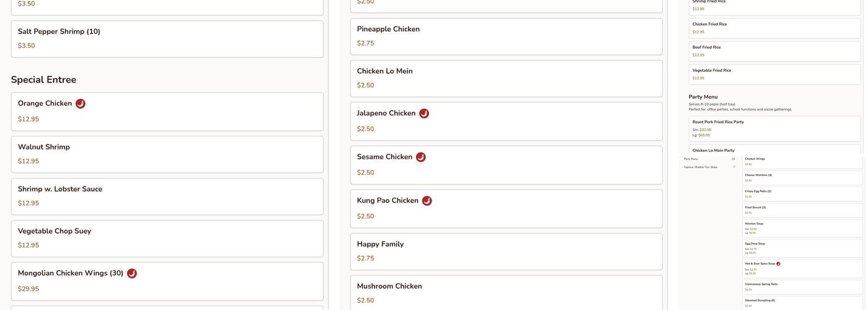The width and height of the screenshot is (868, 310).
Task: Open the Vegetable Chop Suey card
Action: pos(167,239)
